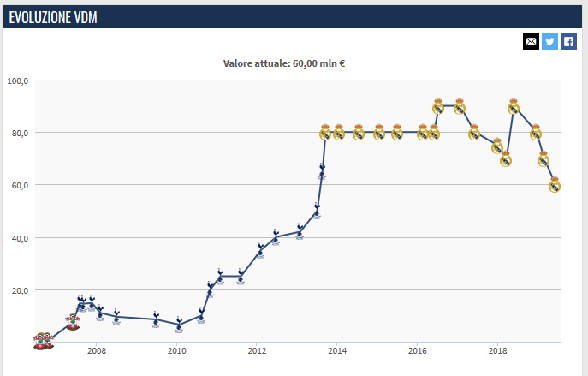Click the Tottenham marker at 42 mln in 2013

(300, 231)
